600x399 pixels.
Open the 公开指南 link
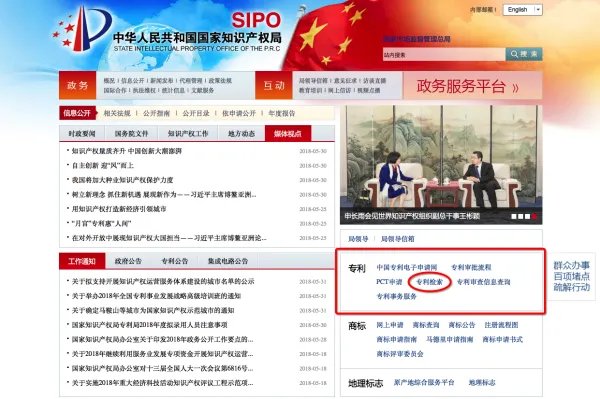point(156,113)
